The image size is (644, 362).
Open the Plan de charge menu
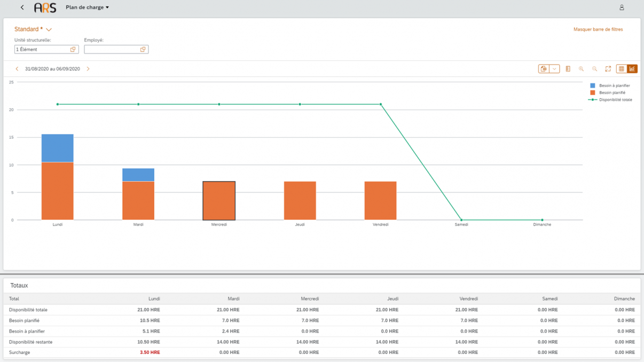pos(87,7)
